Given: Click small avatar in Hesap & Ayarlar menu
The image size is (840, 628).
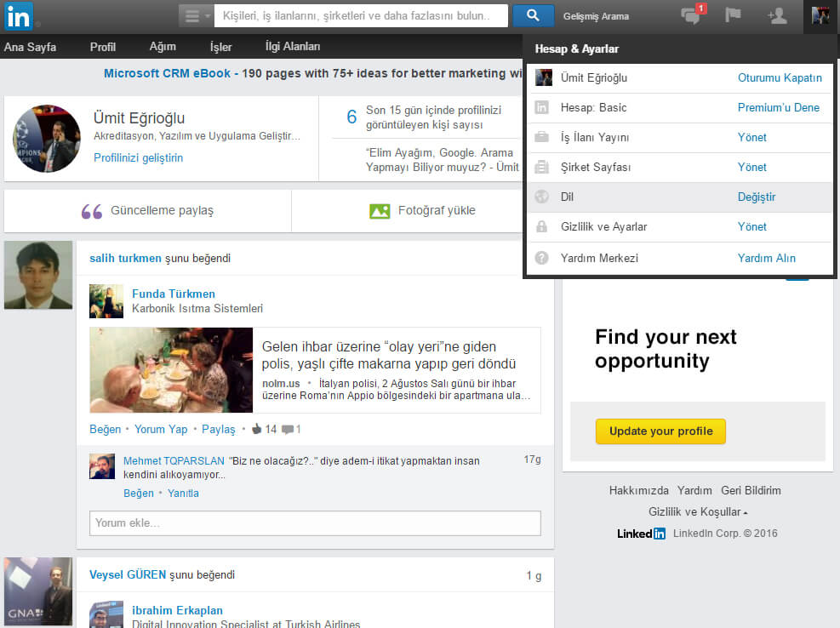Looking at the screenshot, I should tap(544, 77).
